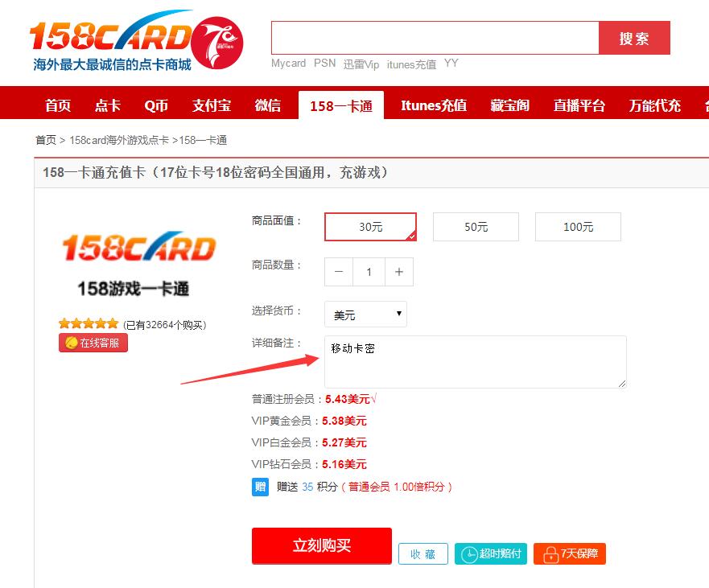The height and width of the screenshot is (588, 709).
Task: Click the 普通注册会员 price 5.43美元
Action: click(348, 399)
